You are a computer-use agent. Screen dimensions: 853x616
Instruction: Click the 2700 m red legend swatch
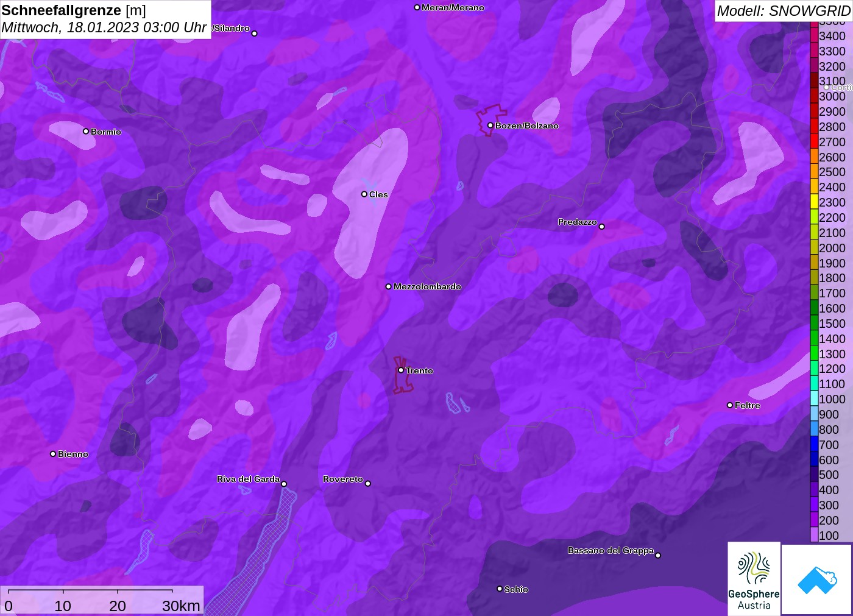(814, 142)
